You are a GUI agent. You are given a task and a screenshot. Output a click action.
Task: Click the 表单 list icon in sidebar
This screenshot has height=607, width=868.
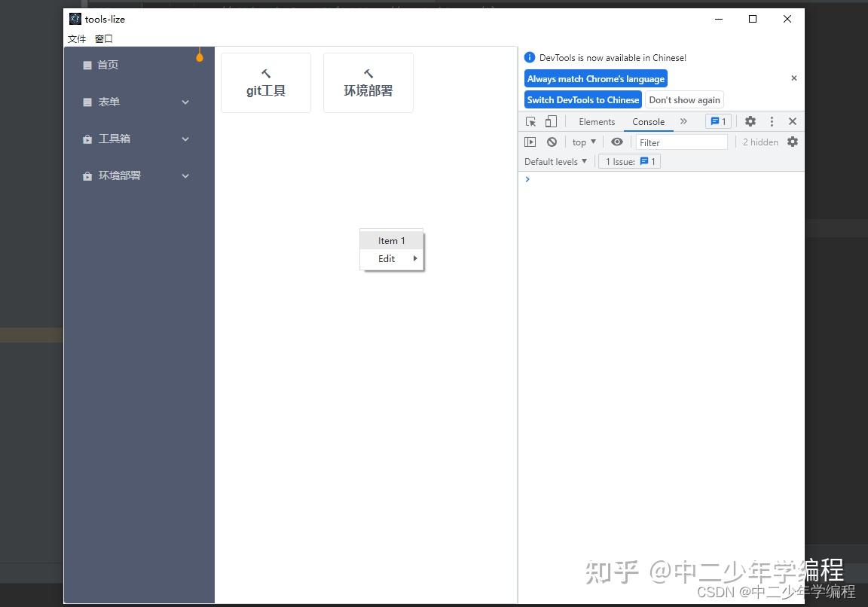click(87, 102)
